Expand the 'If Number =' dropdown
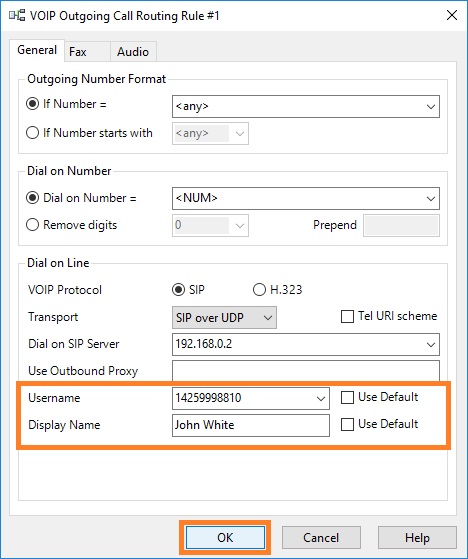Image resolution: width=468 pixels, height=559 pixels. pos(431,107)
